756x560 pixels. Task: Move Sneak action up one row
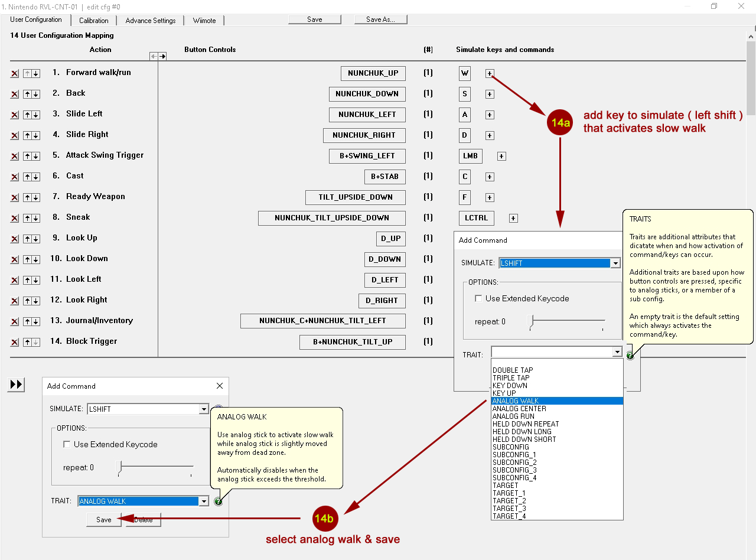[x=27, y=219]
